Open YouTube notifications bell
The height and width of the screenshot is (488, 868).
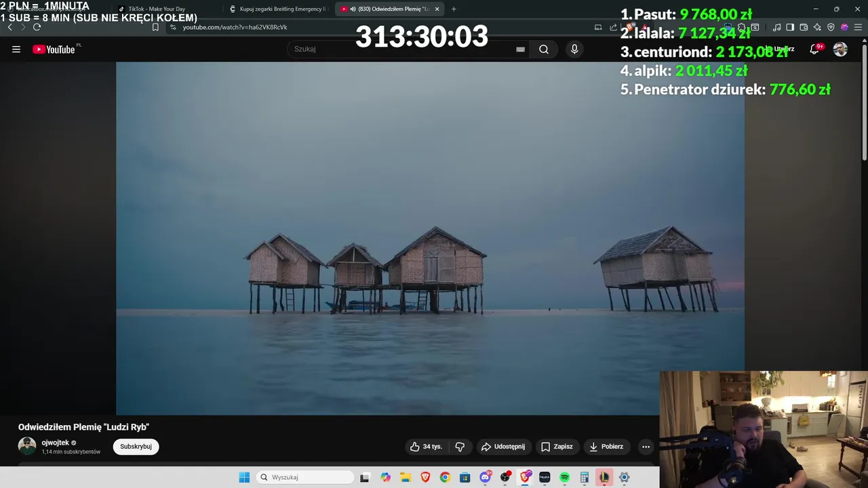[x=814, y=49]
